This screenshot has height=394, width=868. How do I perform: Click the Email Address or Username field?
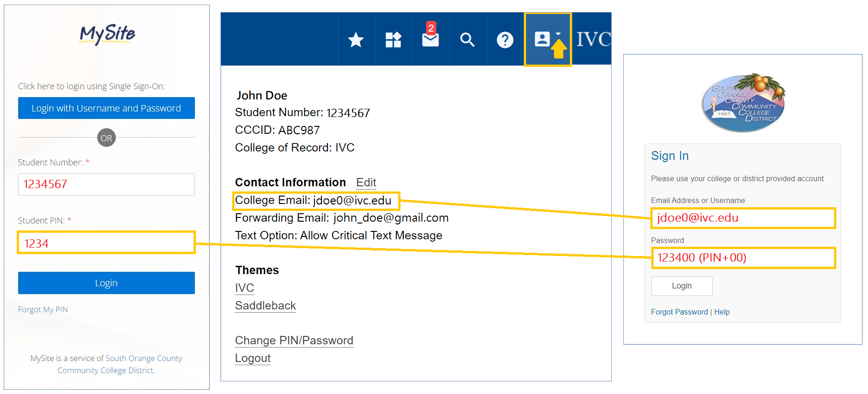click(743, 218)
